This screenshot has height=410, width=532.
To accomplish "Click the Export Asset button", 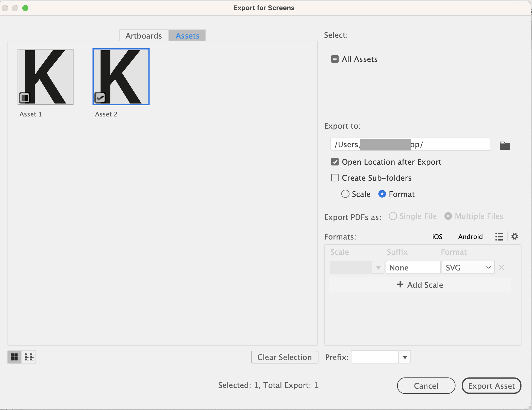I will (491, 386).
